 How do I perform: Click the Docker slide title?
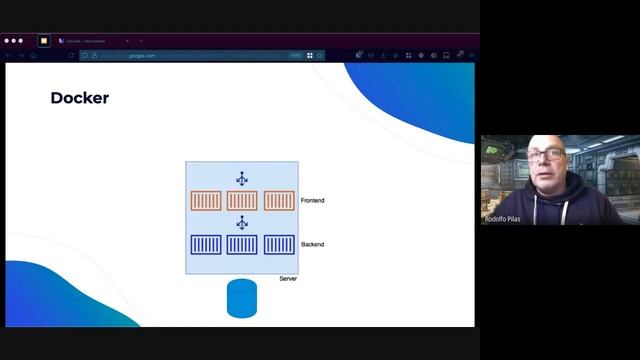pyautogui.click(x=80, y=98)
